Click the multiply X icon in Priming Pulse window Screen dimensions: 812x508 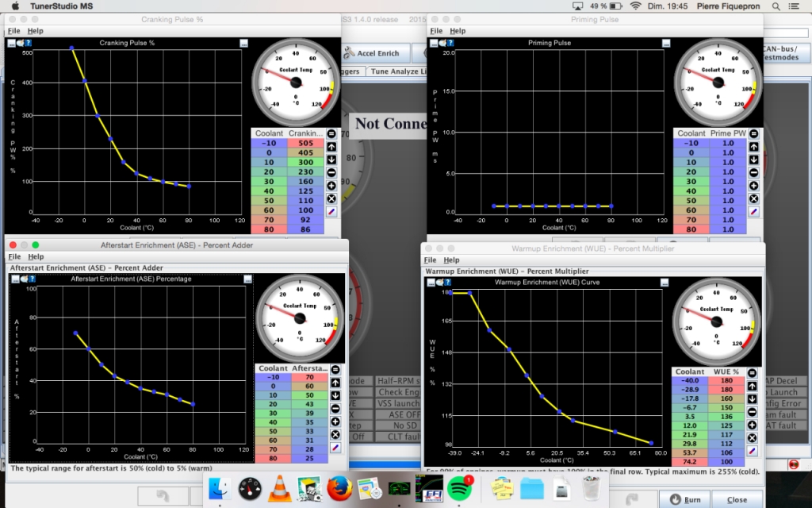tap(754, 198)
